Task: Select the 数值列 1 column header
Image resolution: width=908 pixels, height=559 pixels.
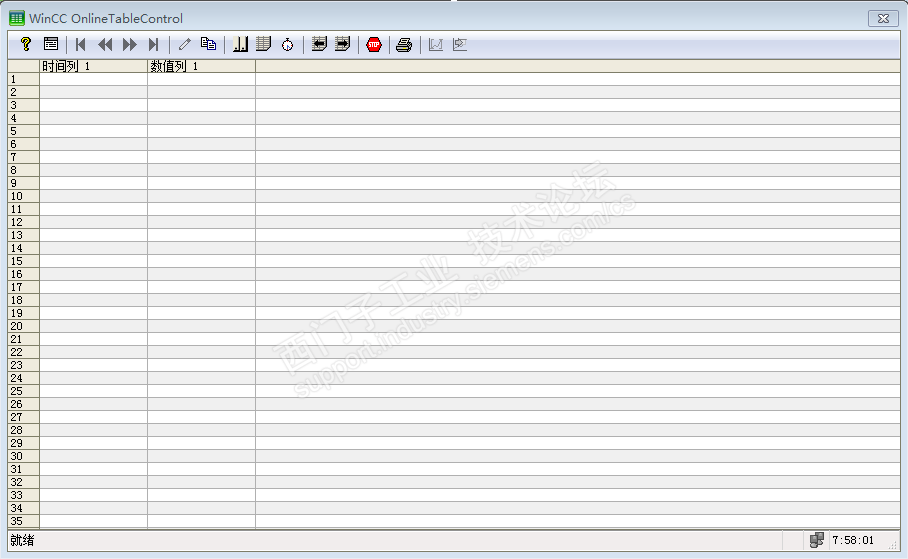Action: pyautogui.click(x=202, y=66)
